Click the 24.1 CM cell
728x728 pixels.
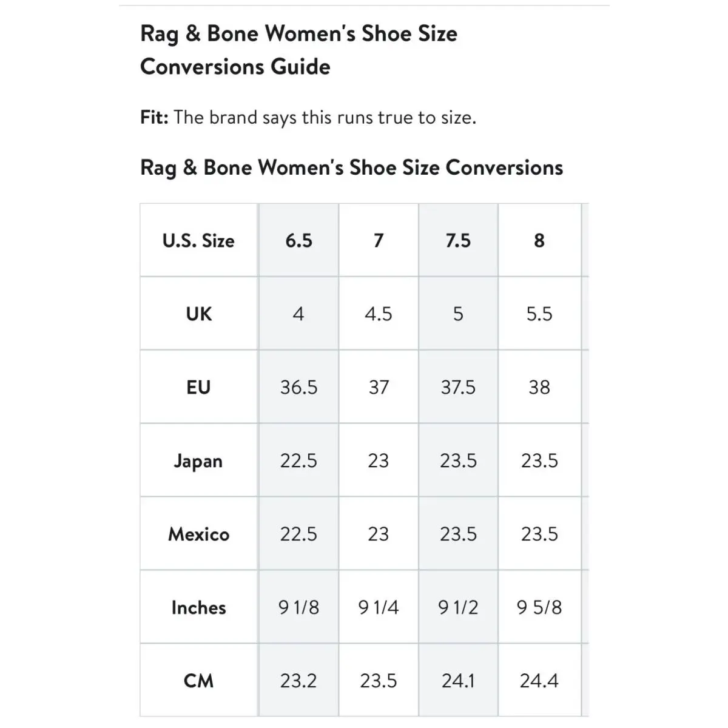click(458, 681)
